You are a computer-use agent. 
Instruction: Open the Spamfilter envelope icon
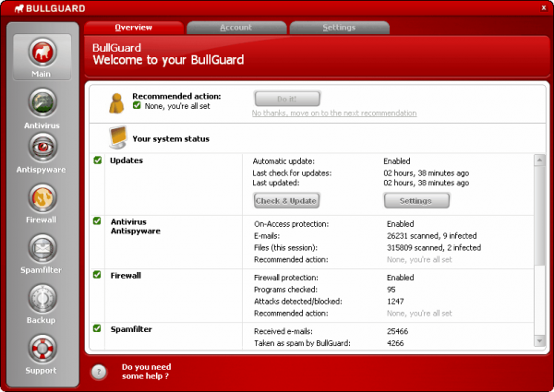coord(42,248)
